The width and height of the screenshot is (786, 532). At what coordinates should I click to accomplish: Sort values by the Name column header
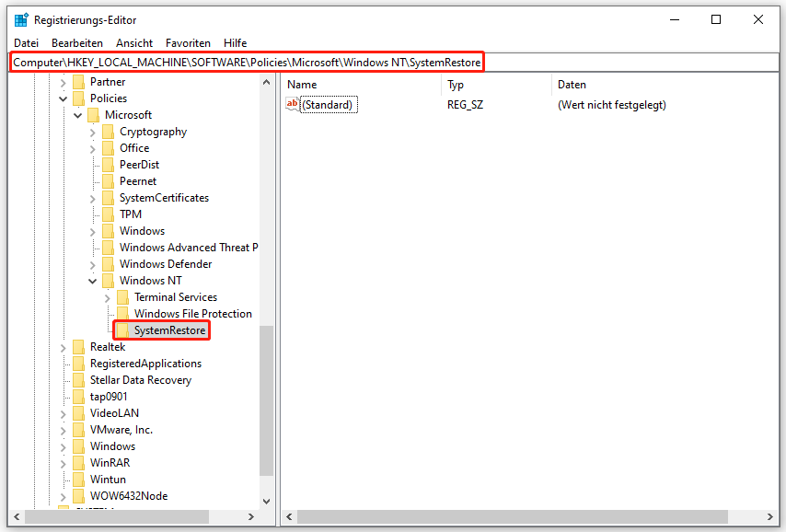coord(362,85)
